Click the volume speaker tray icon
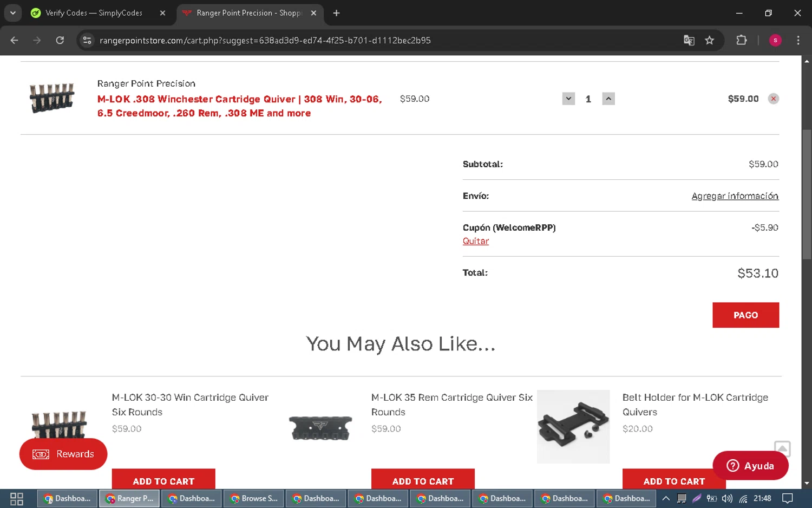 point(727,499)
